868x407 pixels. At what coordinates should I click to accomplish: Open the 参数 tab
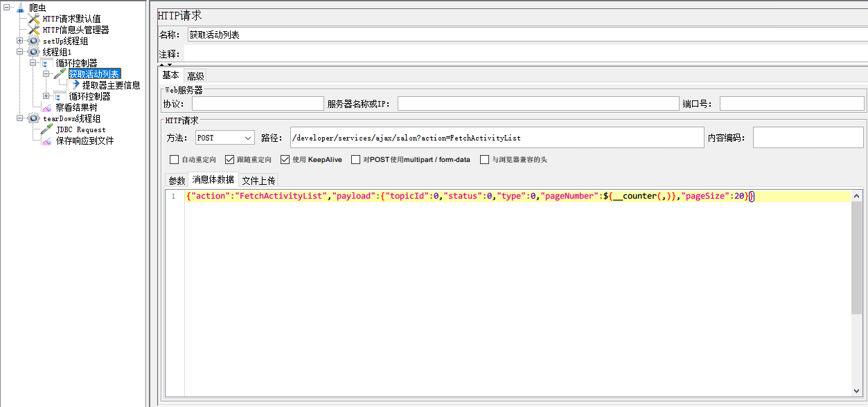(x=177, y=181)
